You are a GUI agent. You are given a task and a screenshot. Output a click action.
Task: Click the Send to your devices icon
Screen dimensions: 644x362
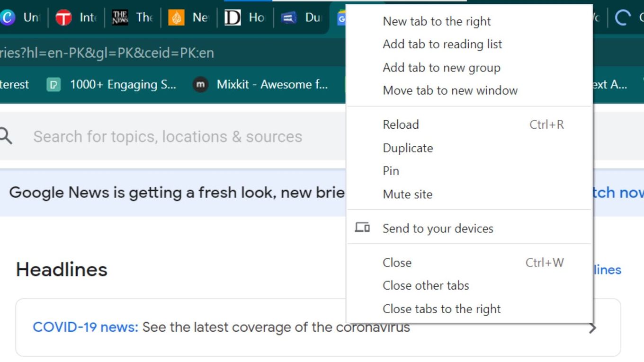tap(362, 228)
